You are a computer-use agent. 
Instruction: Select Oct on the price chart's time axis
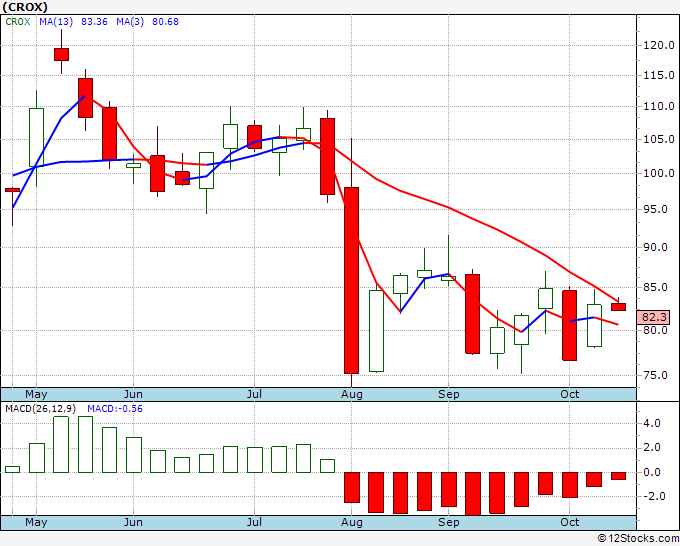pos(569,395)
